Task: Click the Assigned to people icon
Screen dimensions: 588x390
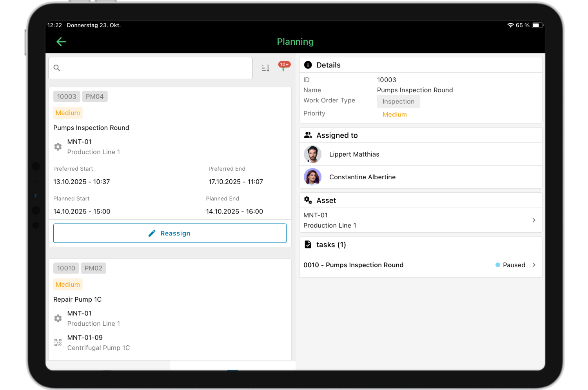Action: pos(308,135)
